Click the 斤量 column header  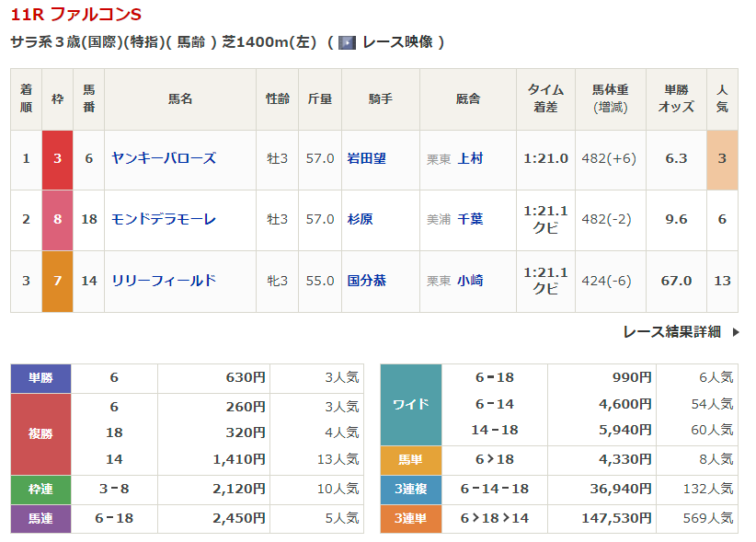pos(320,98)
